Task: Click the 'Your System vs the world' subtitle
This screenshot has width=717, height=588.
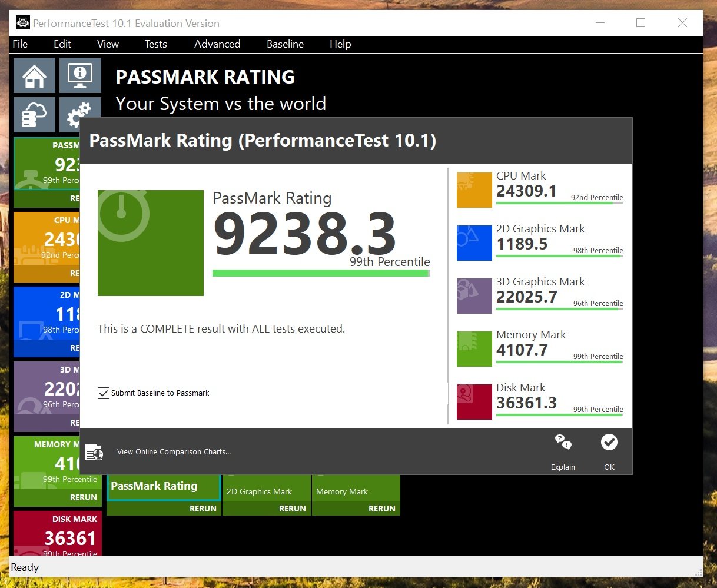Action: 221,104
